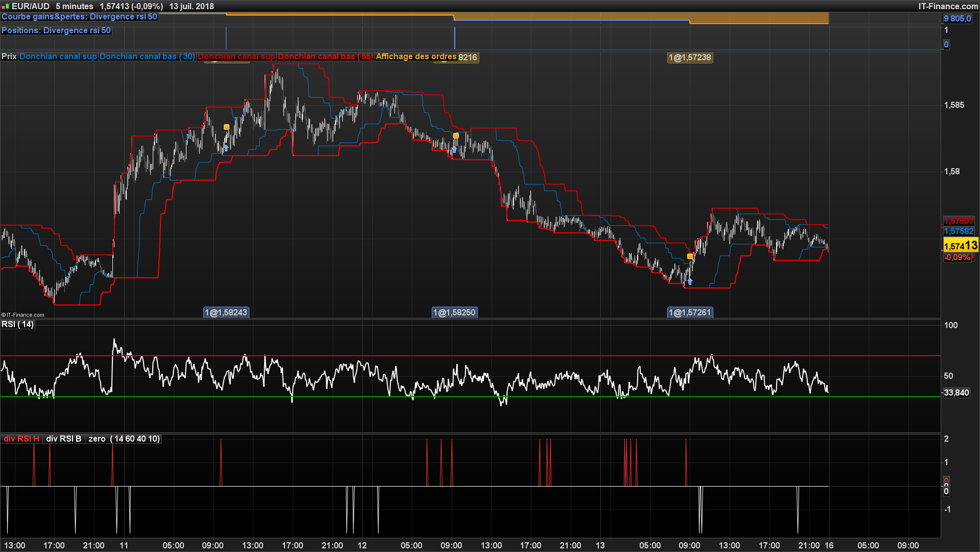Click the yellow 1,57413 current price tag
The image size is (980, 552).
tap(961, 246)
